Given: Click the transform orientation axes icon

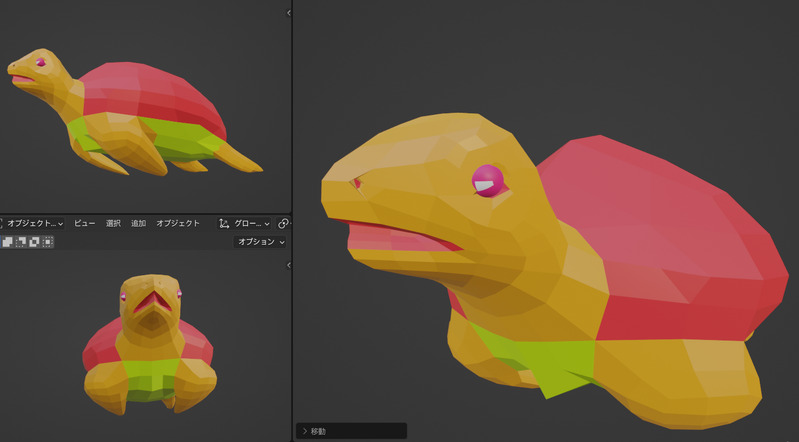Looking at the screenshot, I should pyautogui.click(x=224, y=223).
